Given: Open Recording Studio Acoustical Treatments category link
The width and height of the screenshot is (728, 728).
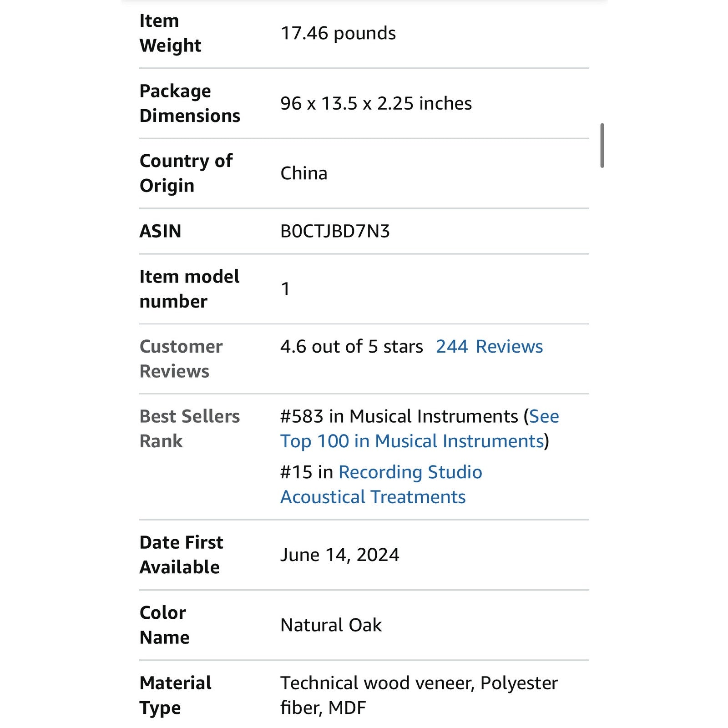Looking at the screenshot, I should (x=381, y=485).
